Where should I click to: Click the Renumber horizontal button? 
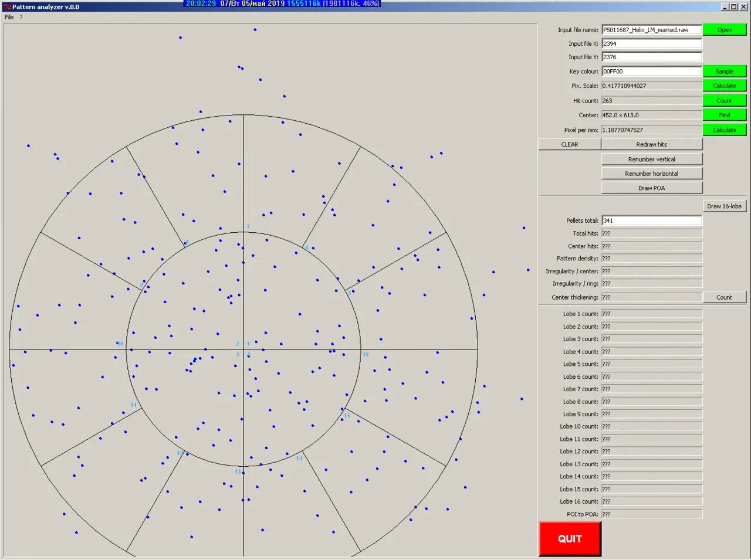pos(652,174)
